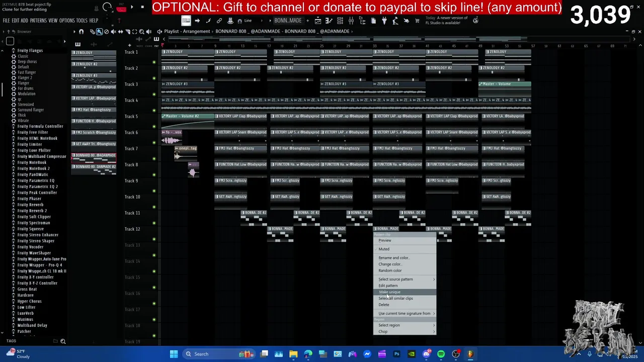Open the plugin picker plug icon
644x362 pixels.
tap(384, 21)
